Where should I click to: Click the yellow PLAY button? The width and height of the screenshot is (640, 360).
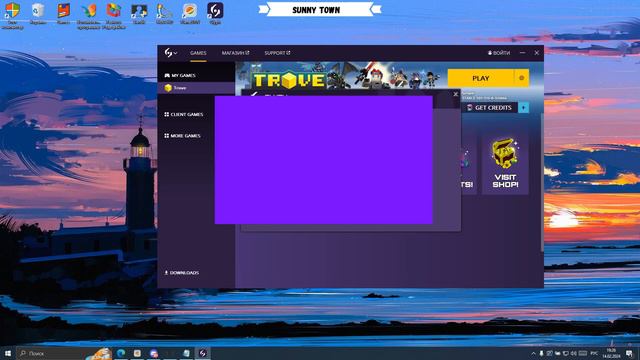480,78
